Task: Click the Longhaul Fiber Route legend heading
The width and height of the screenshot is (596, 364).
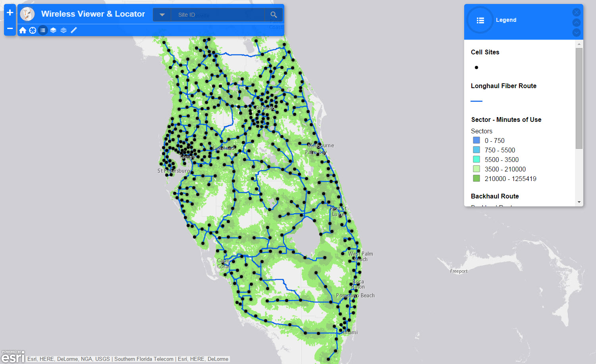Action: pyautogui.click(x=503, y=86)
